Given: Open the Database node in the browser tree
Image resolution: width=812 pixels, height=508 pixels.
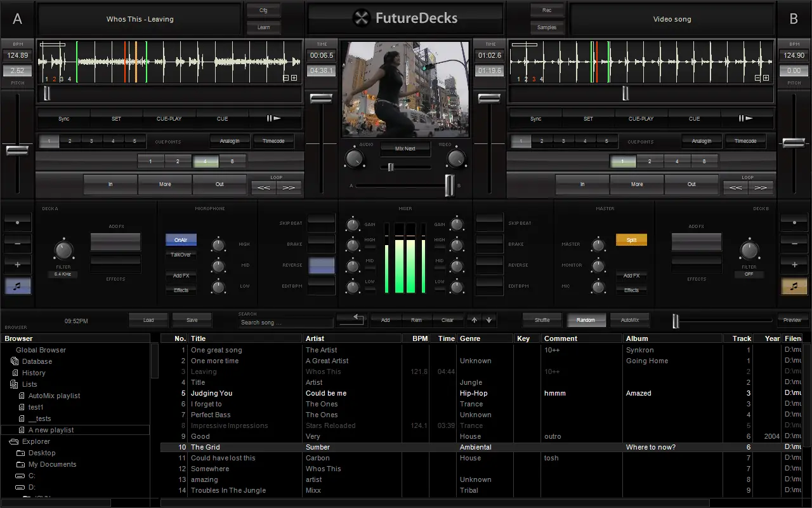Looking at the screenshot, I should [x=37, y=361].
